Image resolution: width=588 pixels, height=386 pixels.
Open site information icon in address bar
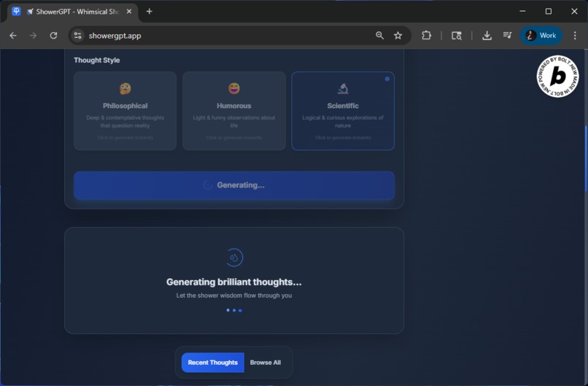(x=77, y=36)
